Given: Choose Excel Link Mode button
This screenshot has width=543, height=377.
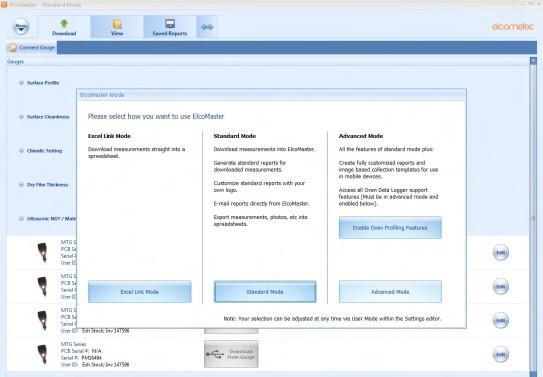Looking at the screenshot, I should (140, 292).
